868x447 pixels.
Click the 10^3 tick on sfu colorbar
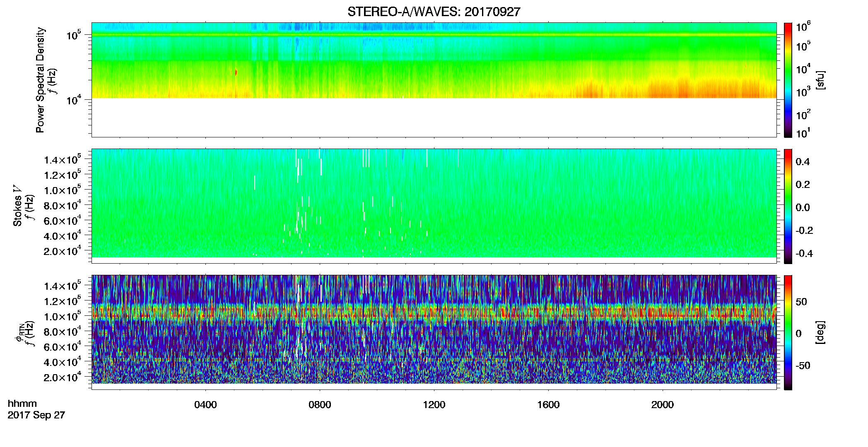coord(803,92)
